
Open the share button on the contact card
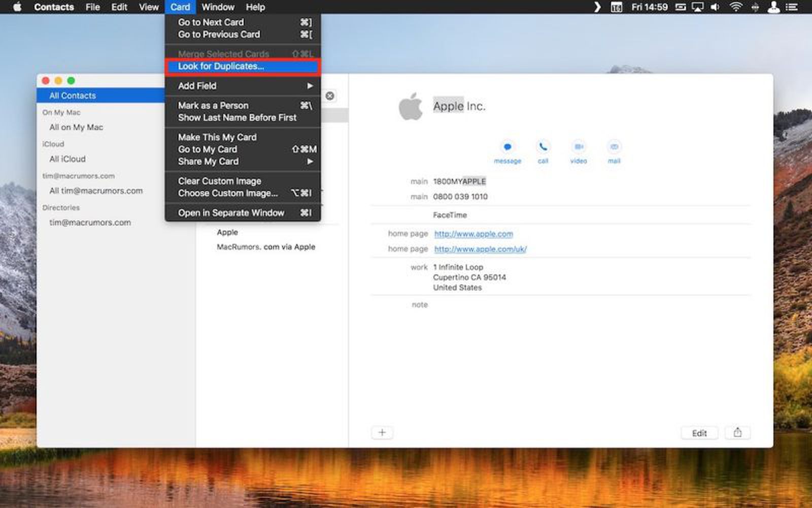click(x=737, y=433)
